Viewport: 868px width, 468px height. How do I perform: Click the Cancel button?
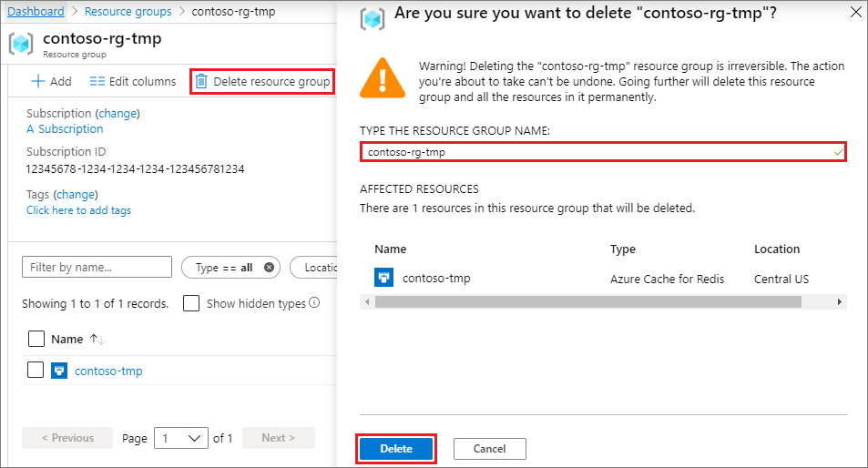click(489, 449)
